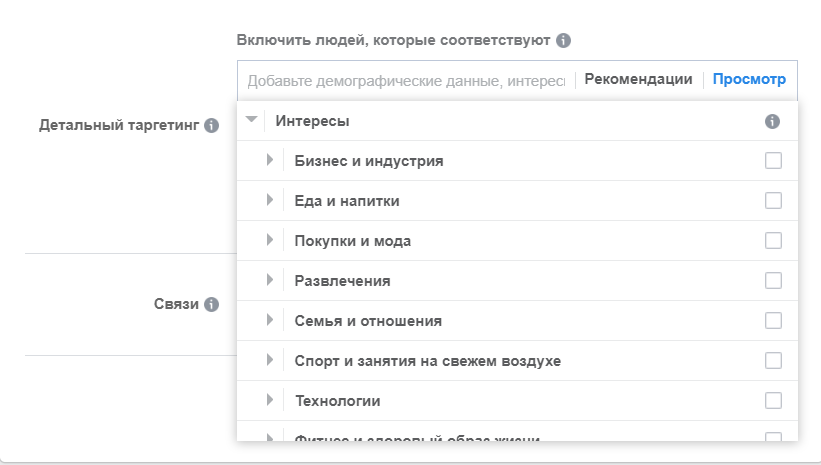
Task: Collapse the Интересы category arrow
Action: tap(251, 119)
